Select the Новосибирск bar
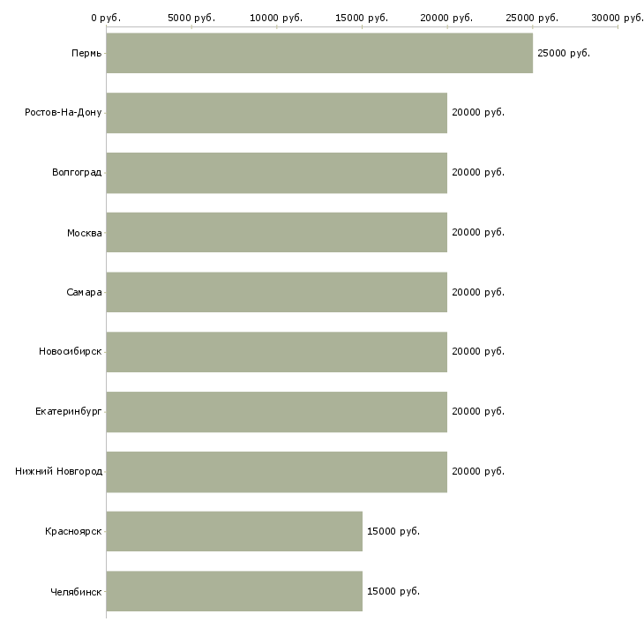The image size is (644, 644). 276,352
